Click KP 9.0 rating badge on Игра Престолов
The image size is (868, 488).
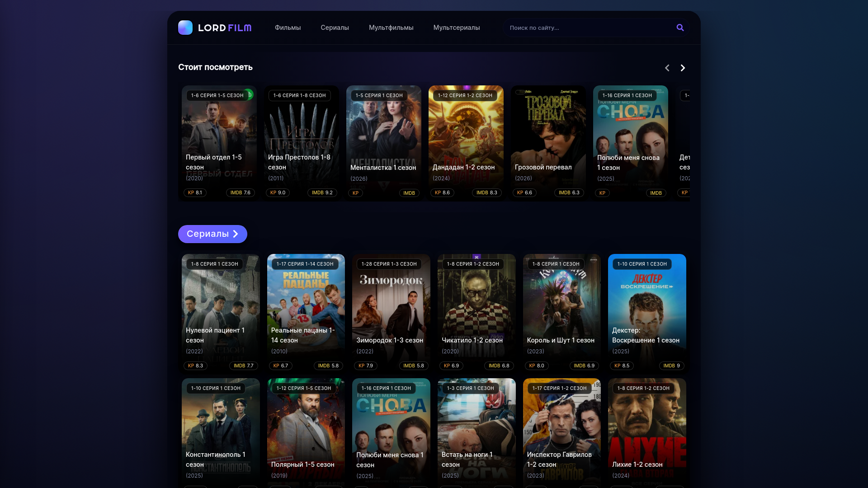pyautogui.click(x=278, y=192)
